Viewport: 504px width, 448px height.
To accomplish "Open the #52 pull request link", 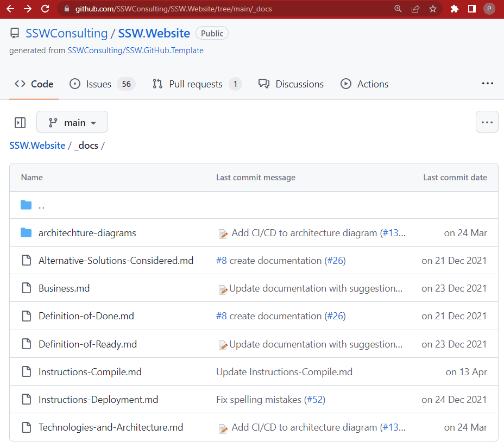I will click(314, 400).
